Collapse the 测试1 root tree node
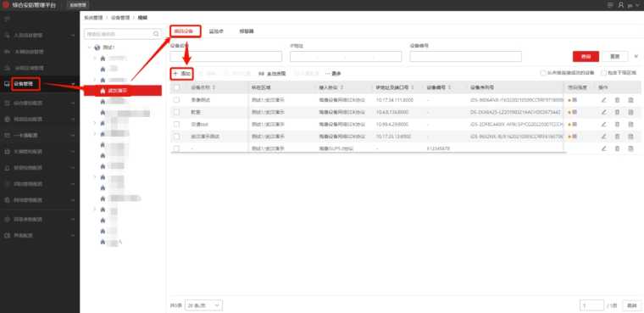The image size is (644, 313). [89, 48]
